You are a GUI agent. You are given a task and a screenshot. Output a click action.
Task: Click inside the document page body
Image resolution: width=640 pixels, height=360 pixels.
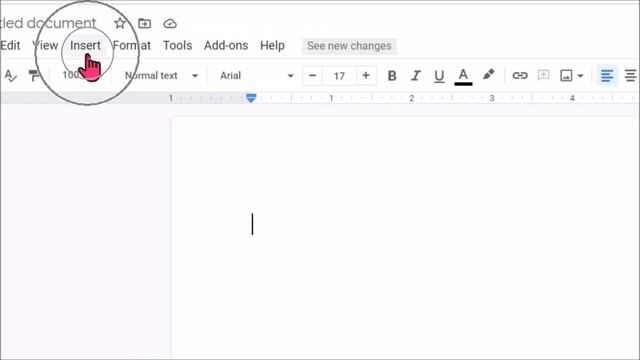tap(404, 237)
